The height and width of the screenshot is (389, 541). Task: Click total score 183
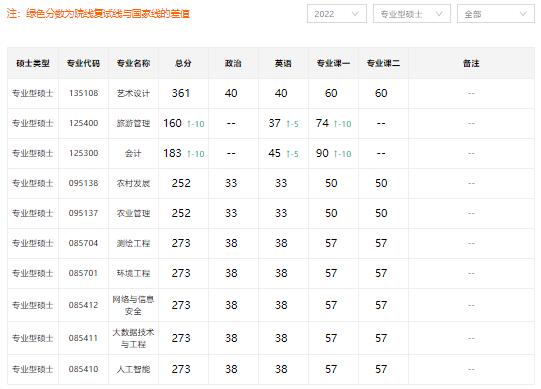172,153
